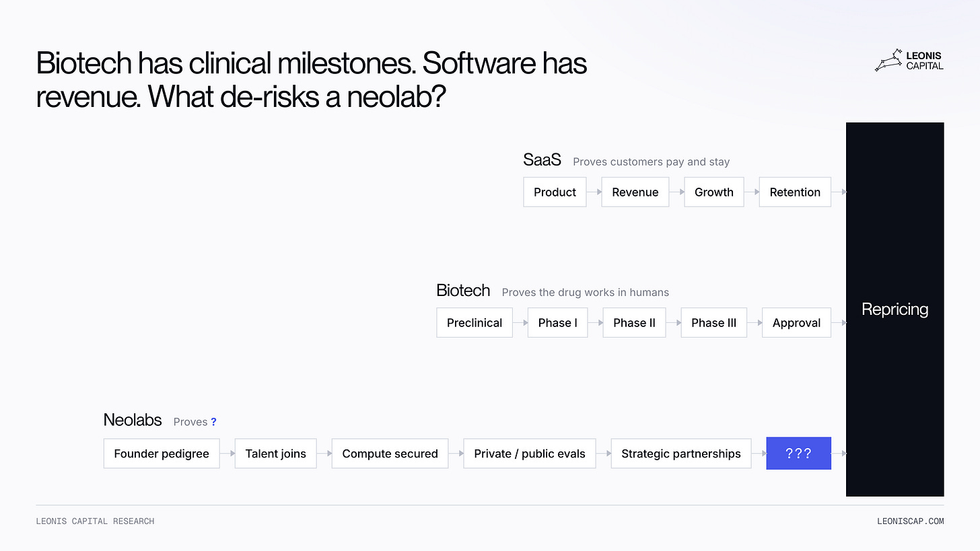The image size is (980, 551).
Task: Click the blue question mark after Proves
Action: [213, 422]
